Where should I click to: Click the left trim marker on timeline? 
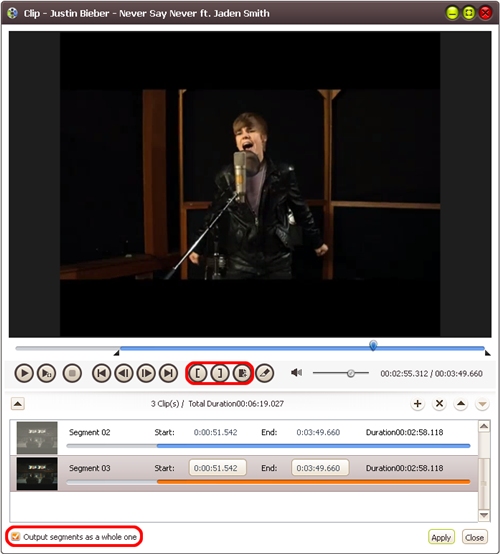tap(117, 353)
